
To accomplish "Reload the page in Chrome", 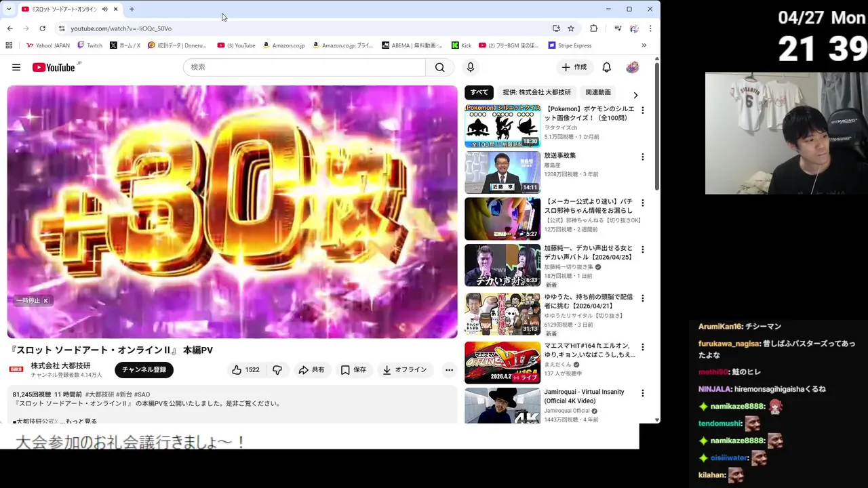I will coord(42,28).
